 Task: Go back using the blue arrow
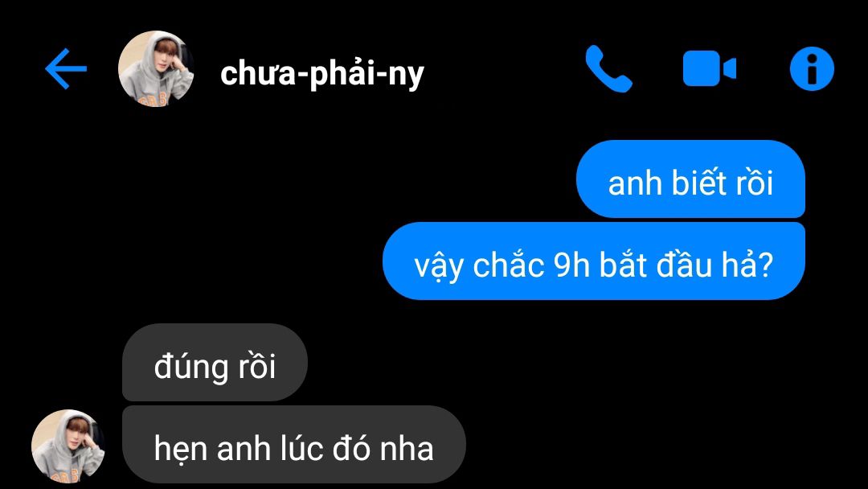[x=66, y=68]
